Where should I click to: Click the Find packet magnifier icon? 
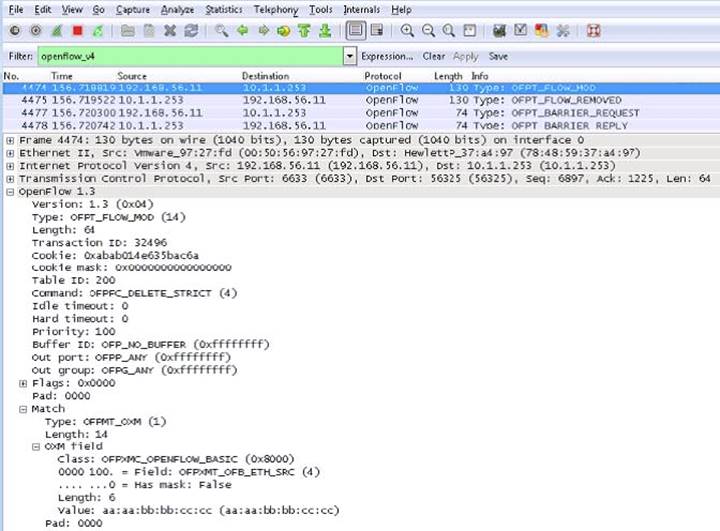(x=221, y=31)
